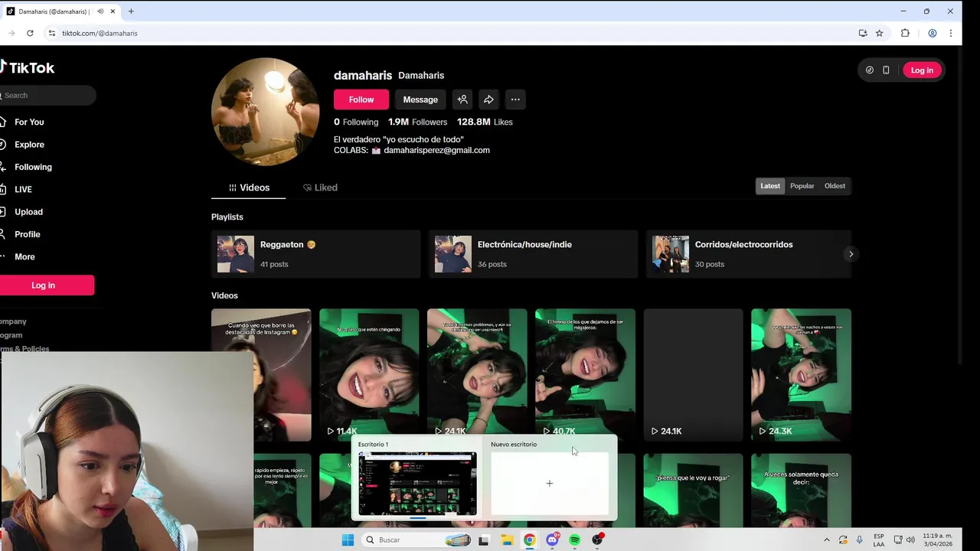The width and height of the screenshot is (980, 551).
Task: Click the get-app phone icon beside Log in
Action: pyautogui.click(x=886, y=70)
